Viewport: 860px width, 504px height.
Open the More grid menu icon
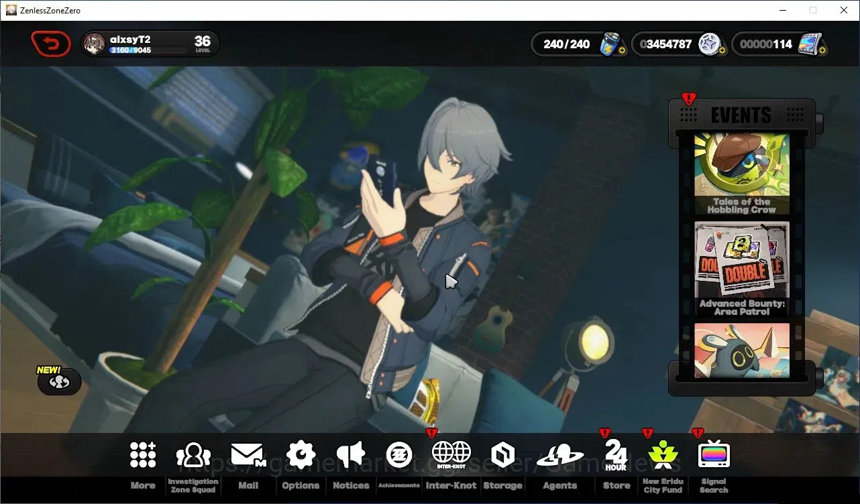click(143, 455)
